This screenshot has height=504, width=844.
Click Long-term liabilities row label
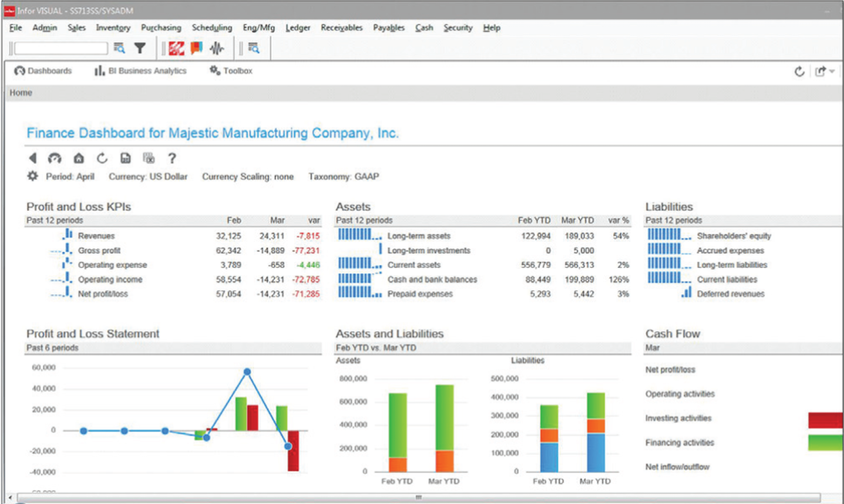click(x=732, y=265)
